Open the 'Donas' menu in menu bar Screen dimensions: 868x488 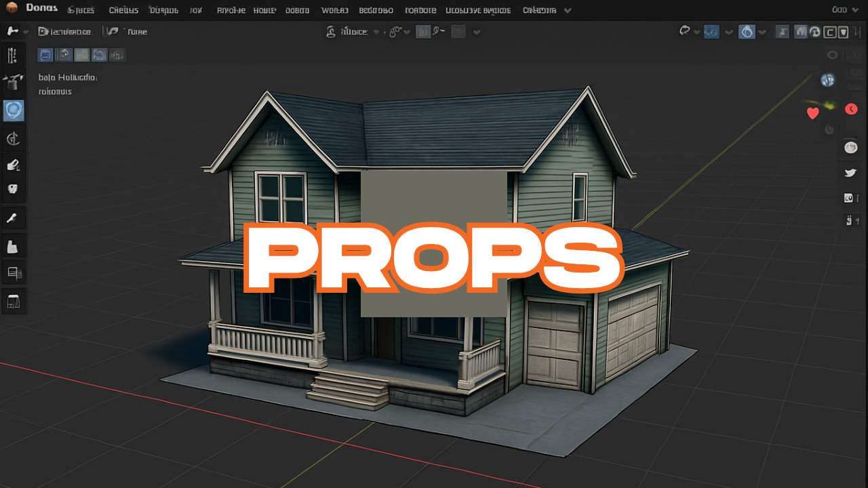coord(41,9)
